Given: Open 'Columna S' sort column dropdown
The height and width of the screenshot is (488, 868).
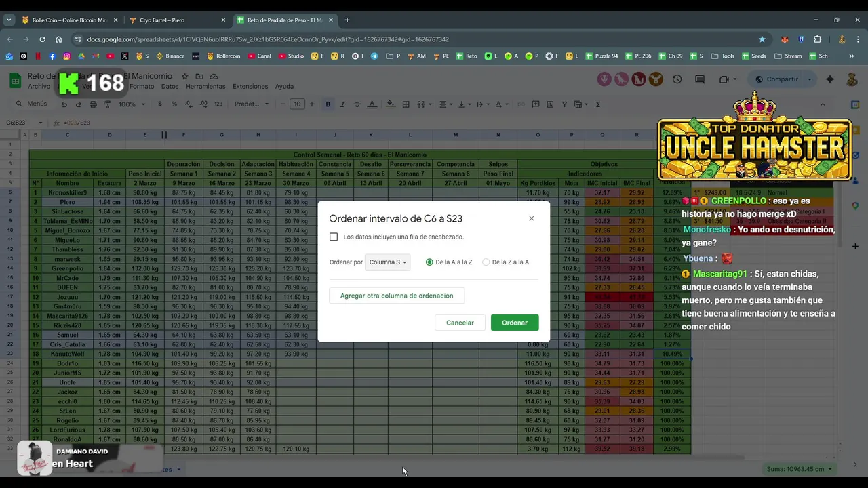Looking at the screenshot, I should 388,262.
